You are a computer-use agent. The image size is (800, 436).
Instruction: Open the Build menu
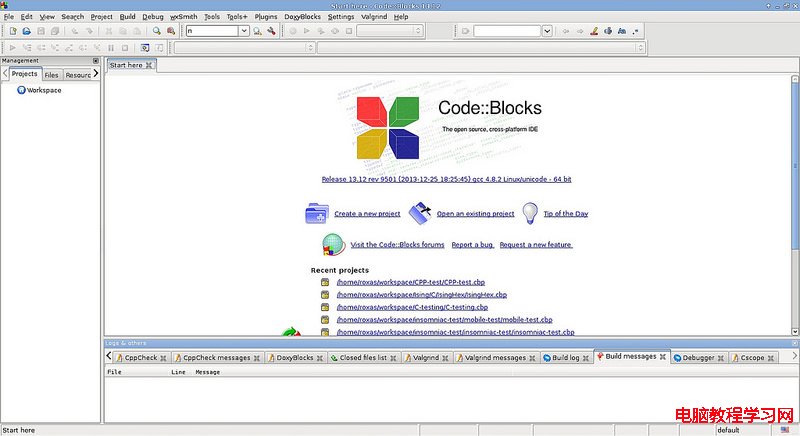point(128,17)
